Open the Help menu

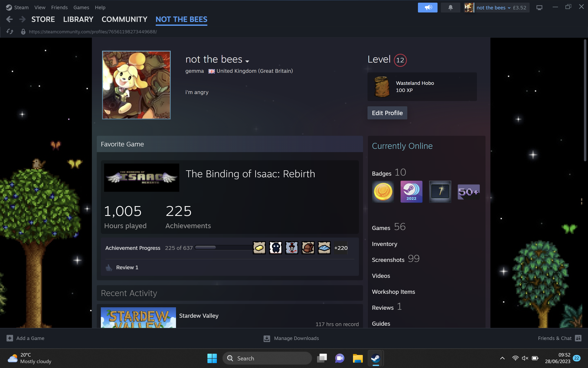pyautogui.click(x=100, y=8)
